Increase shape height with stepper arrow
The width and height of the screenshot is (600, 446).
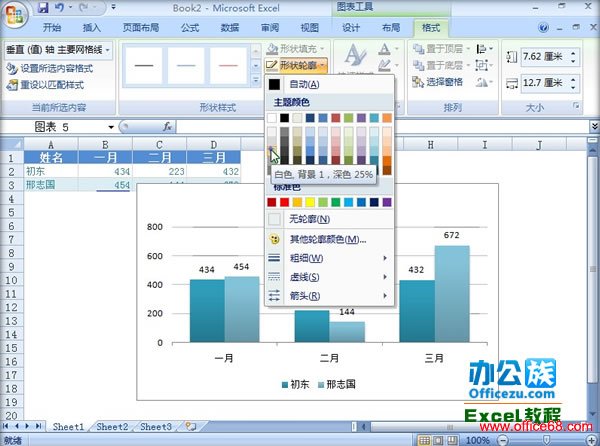click(574, 54)
